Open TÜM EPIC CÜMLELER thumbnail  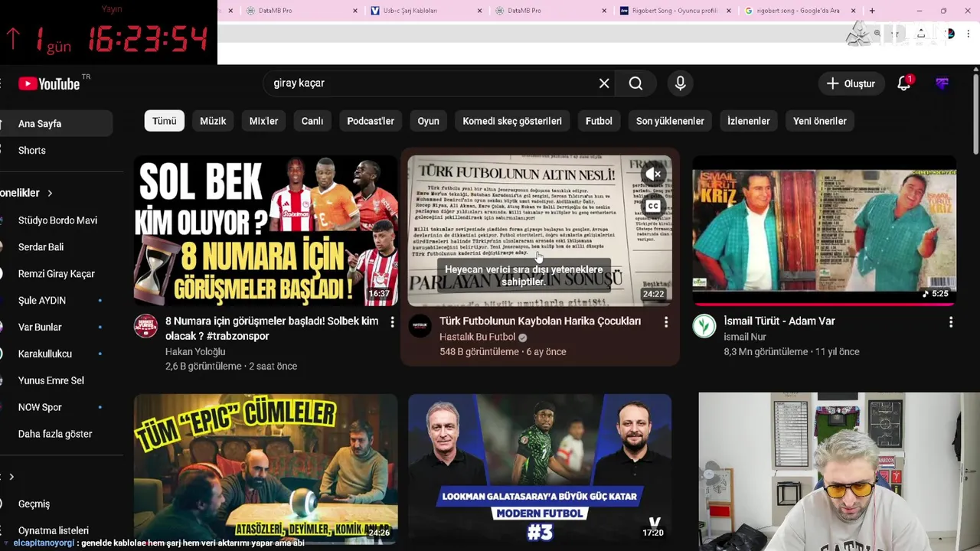click(x=266, y=468)
